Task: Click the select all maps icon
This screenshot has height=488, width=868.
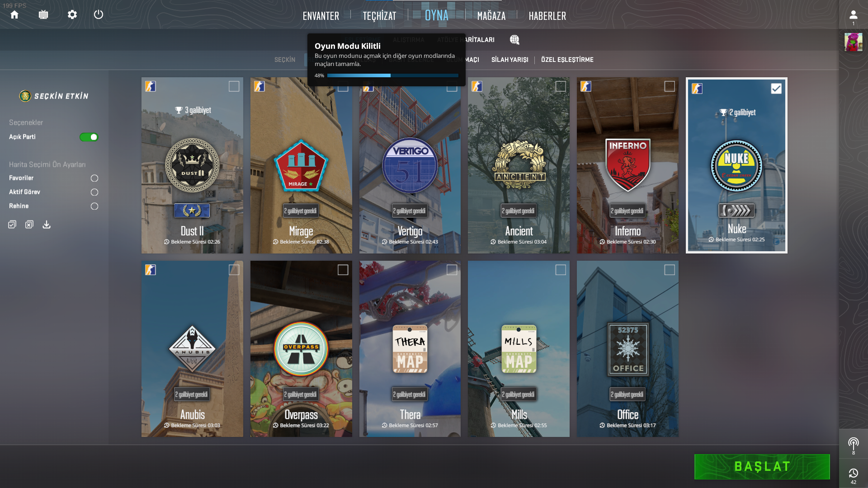Action: click(12, 225)
